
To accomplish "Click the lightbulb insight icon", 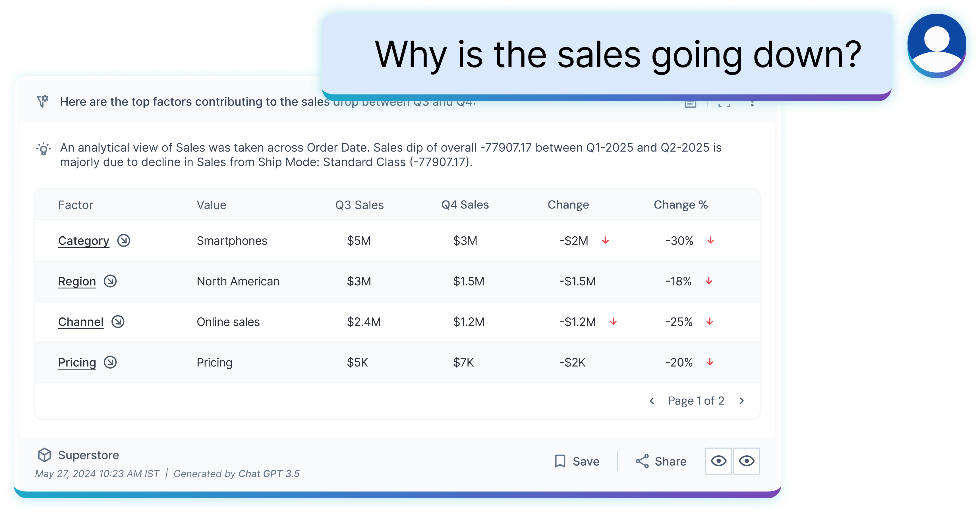I will [x=43, y=148].
